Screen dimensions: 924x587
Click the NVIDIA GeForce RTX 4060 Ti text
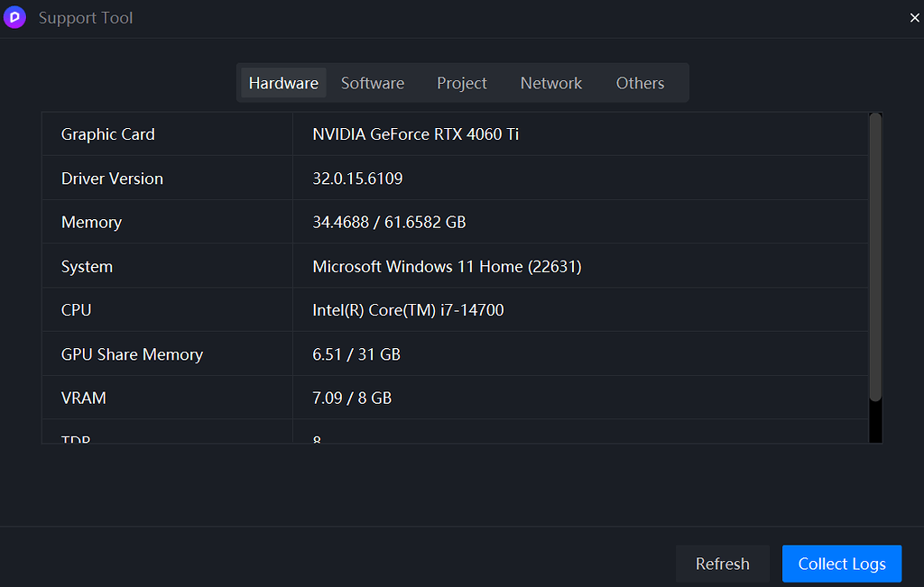tap(415, 133)
